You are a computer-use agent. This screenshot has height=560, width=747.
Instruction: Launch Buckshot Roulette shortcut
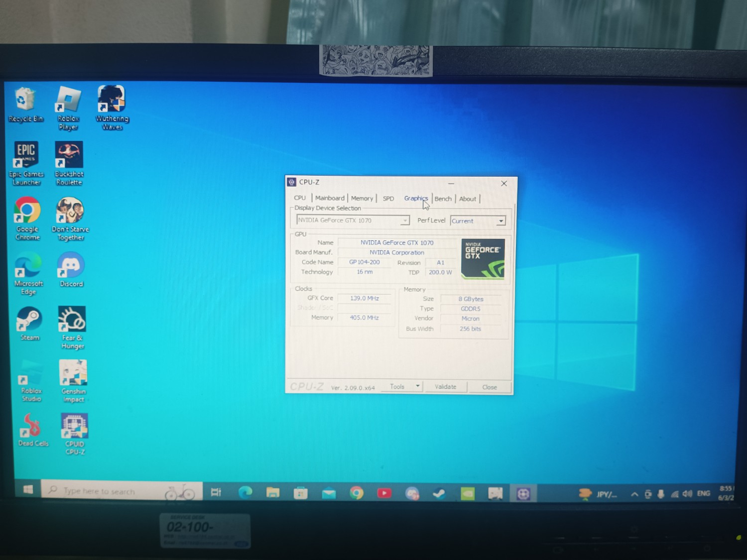[x=69, y=164]
